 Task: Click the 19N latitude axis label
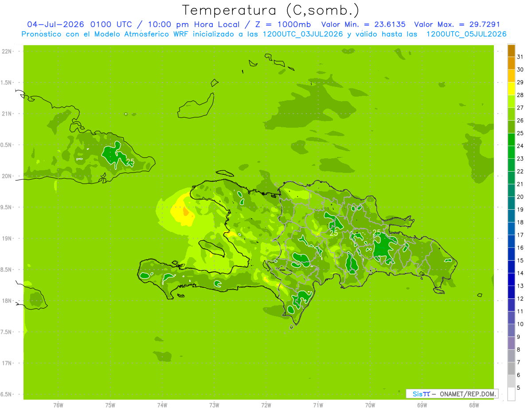7,239
